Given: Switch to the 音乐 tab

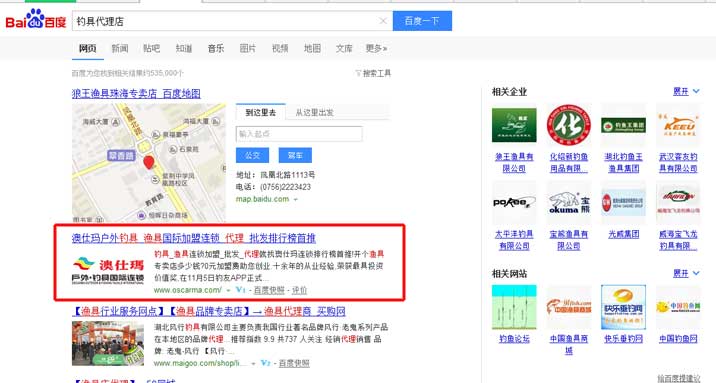Looking at the screenshot, I should [216, 48].
